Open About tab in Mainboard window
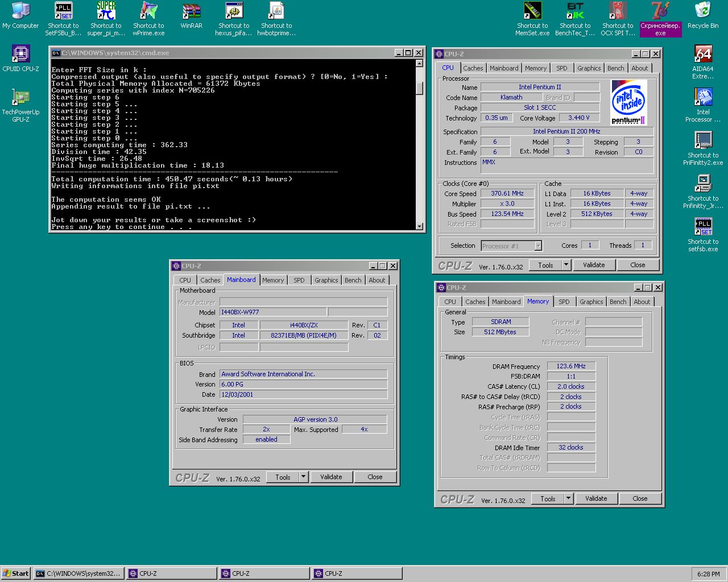This screenshot has height=582, width=728. 377,280
